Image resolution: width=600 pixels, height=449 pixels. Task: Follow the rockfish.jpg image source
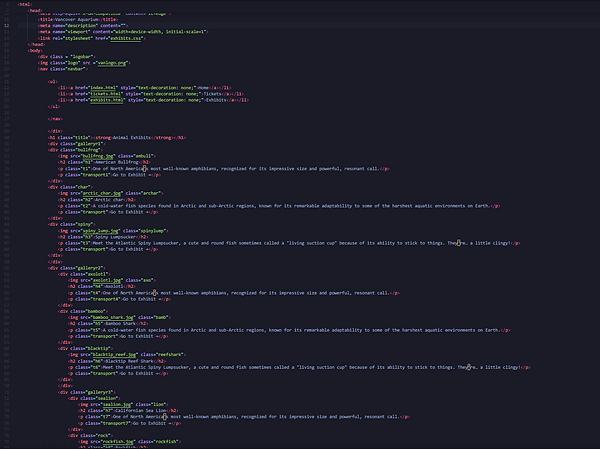pos(118,441)
